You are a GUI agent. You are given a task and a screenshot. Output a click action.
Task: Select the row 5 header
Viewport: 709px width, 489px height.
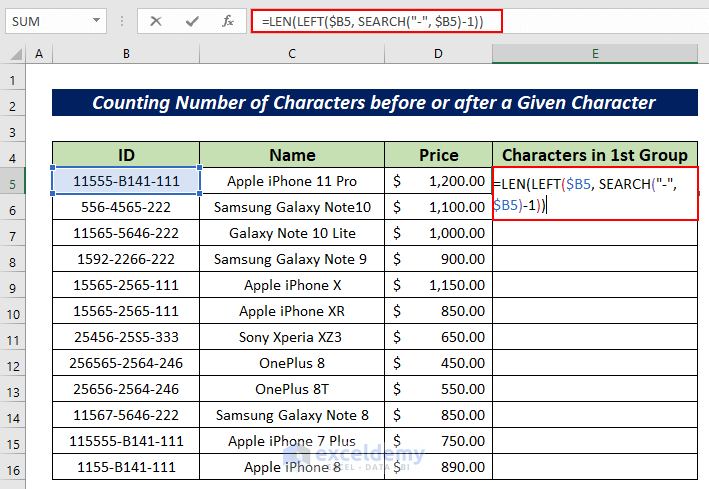(13, 181)
